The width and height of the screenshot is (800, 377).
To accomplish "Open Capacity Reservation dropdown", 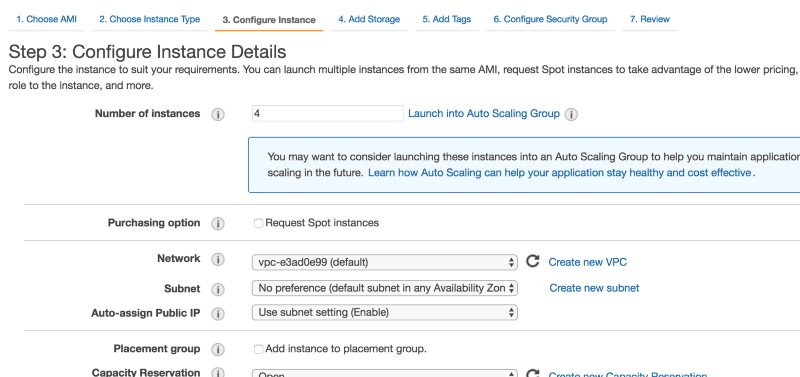I will 385,373.
